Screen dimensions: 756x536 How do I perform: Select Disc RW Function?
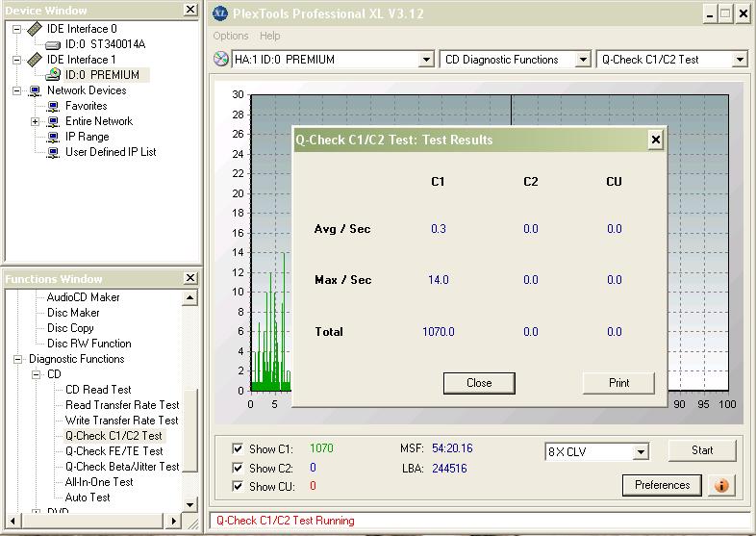[89, 344]
